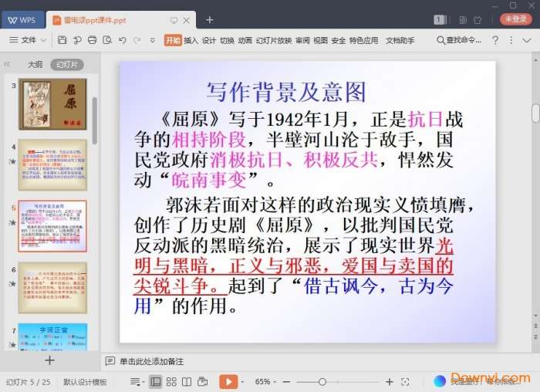Image resolution: width=540 pixels, height=392 pixels.
Task: Switch the panel to 大纲 view
Action: click(35, 64)
